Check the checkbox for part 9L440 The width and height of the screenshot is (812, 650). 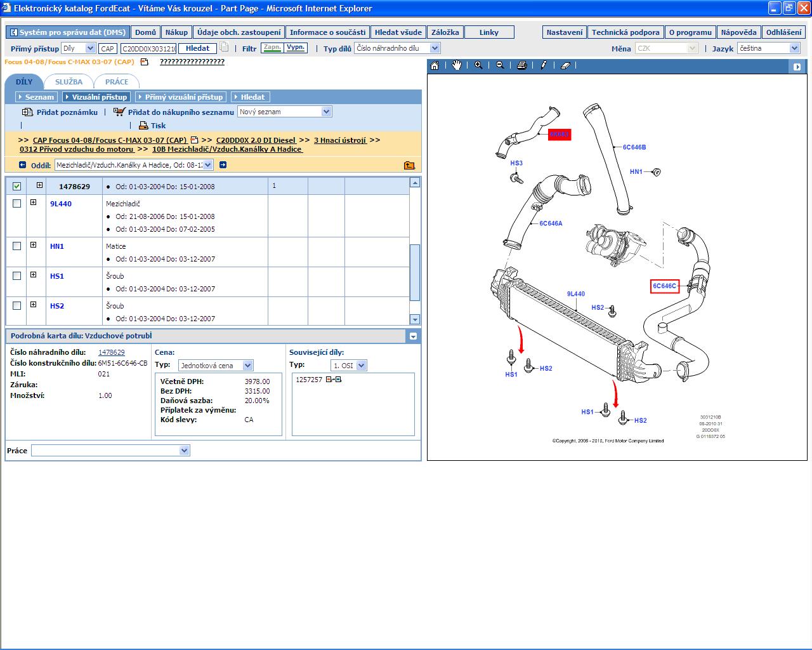pos(17,204)
